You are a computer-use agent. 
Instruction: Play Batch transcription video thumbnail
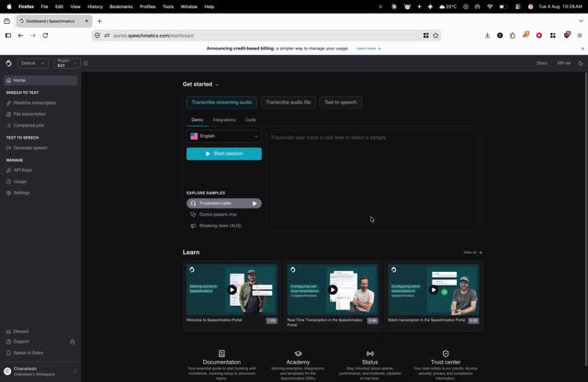coord(434,290)
